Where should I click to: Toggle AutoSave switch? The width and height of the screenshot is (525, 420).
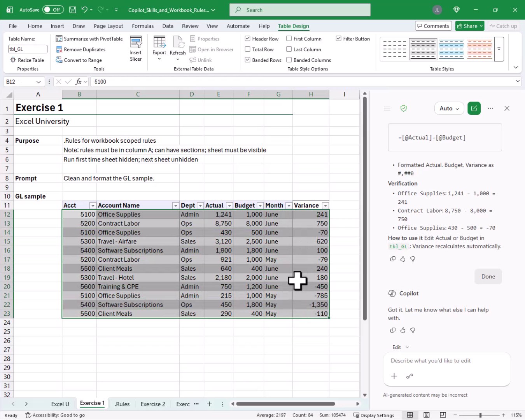pos(53,10)
